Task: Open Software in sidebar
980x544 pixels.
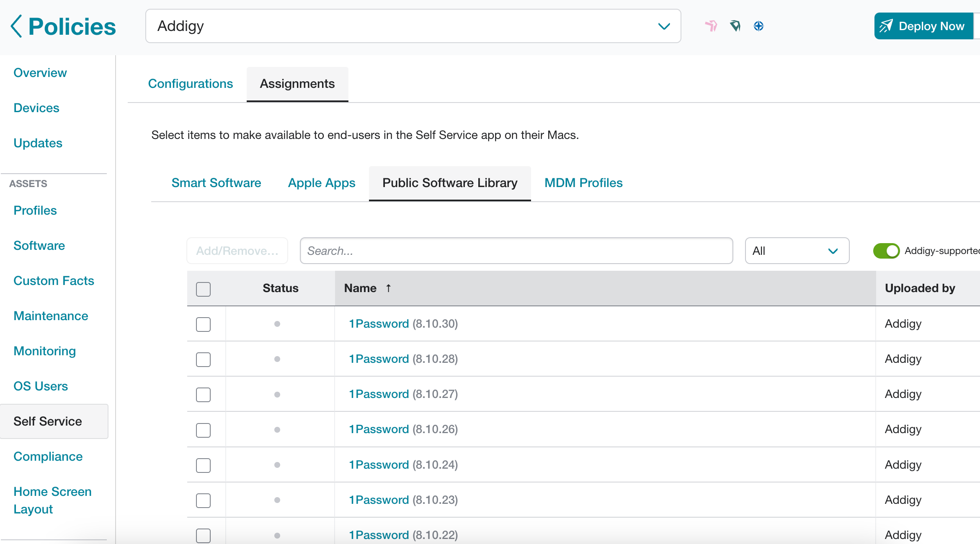Action: click(39, 246)
